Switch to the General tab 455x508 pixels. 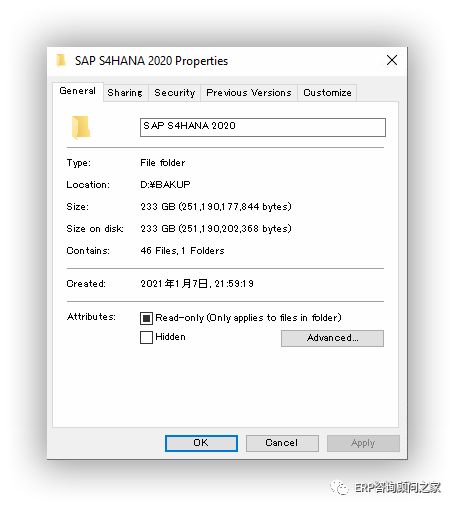77,91
